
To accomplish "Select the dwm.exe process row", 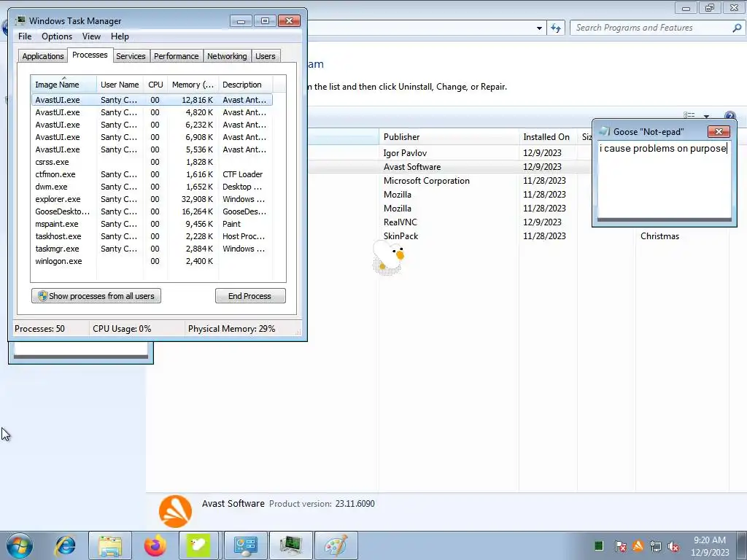I will pos(152,187).
